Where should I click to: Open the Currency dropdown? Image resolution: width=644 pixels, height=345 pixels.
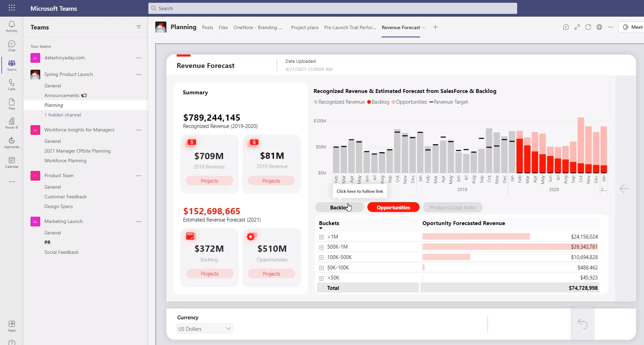[204, 329]
